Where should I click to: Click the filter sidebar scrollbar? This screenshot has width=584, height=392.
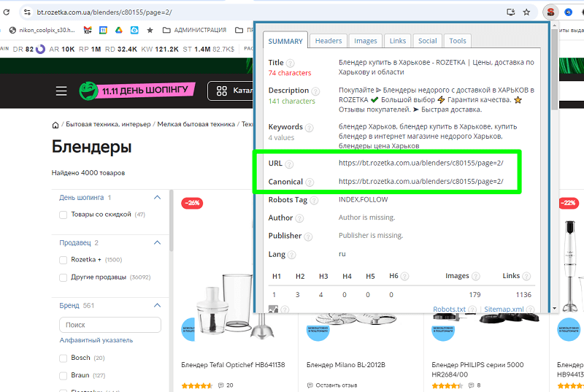click(172, 220)
